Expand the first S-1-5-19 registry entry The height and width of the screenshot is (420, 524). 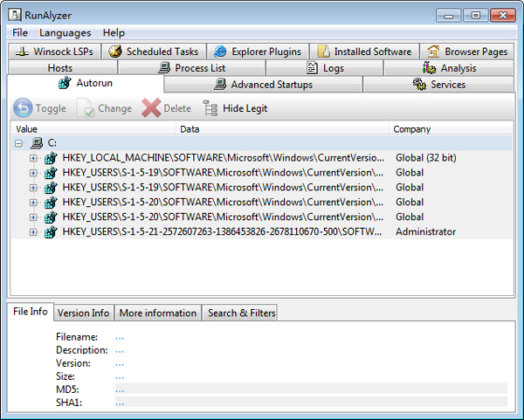33,173
